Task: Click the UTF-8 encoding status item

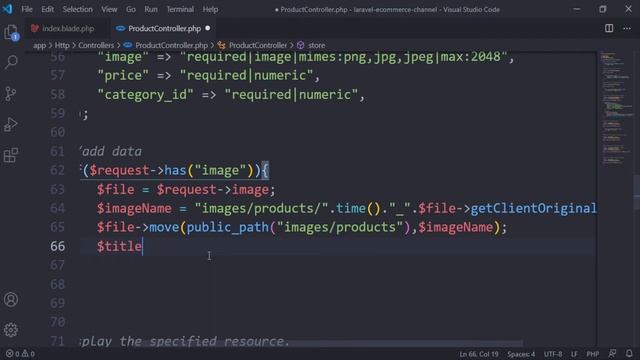Action: tap(553, 354)
